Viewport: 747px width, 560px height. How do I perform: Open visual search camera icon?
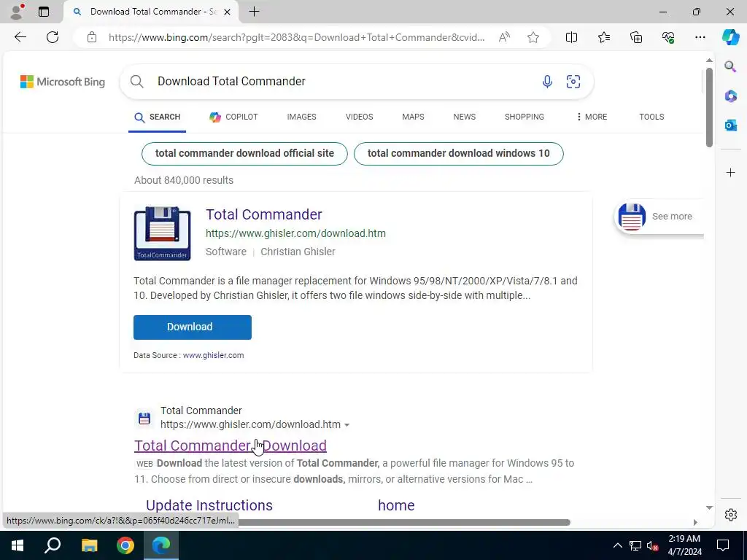(573, 82)
